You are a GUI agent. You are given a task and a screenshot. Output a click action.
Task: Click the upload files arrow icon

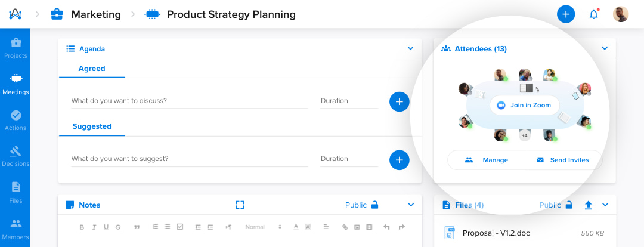pos(589,205)
